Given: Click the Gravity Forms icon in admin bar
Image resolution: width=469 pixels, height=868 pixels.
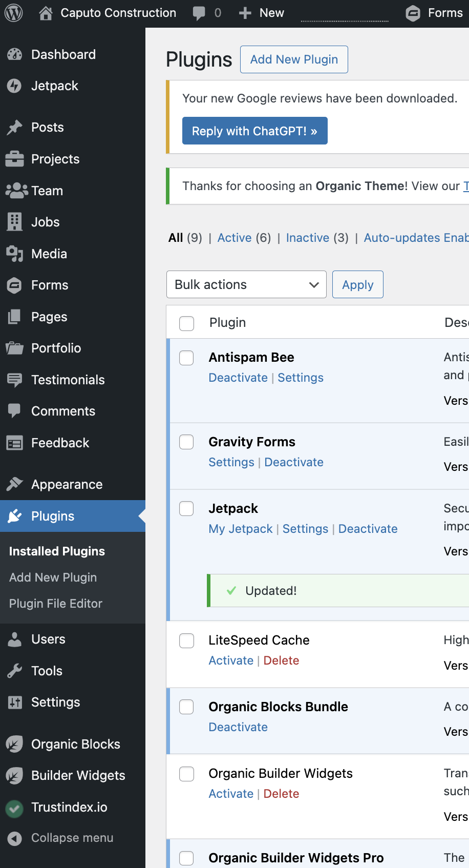Looking at the screenshot, I should pos(413,13).
